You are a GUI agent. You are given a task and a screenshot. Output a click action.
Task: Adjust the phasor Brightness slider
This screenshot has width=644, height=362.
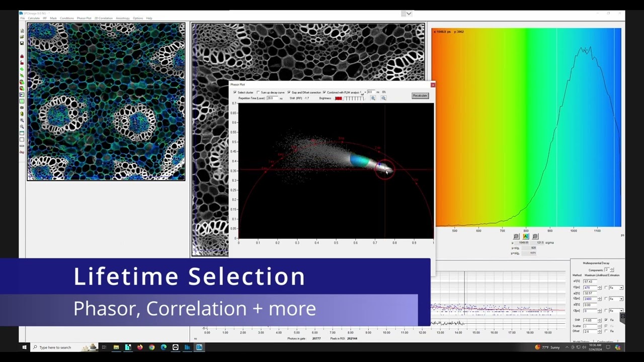point(350,98)
